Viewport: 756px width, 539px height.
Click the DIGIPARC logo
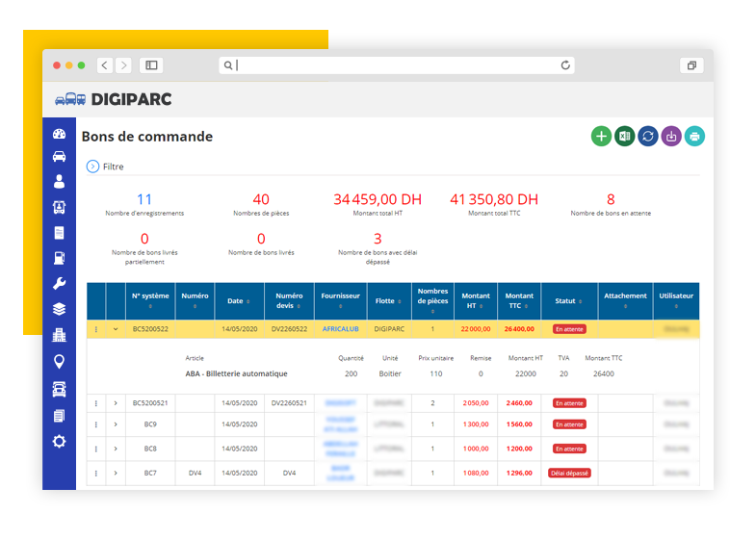click(x=114, y=99)
